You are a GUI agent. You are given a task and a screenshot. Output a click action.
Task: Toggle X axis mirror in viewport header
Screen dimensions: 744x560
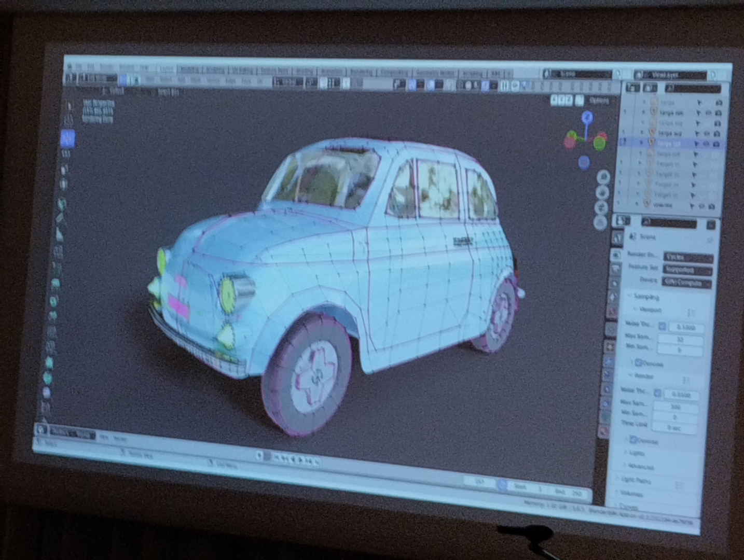tap(555, 100)
